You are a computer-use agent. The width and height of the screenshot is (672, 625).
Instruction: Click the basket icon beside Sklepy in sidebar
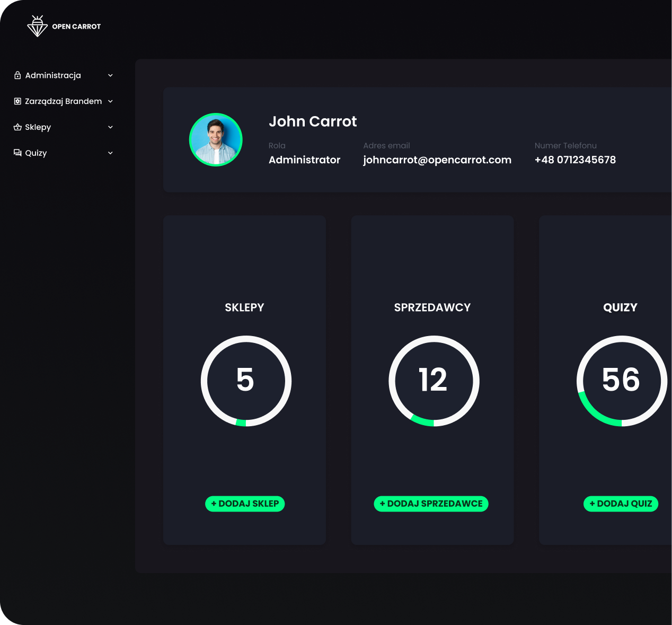[x=17, y=127]
